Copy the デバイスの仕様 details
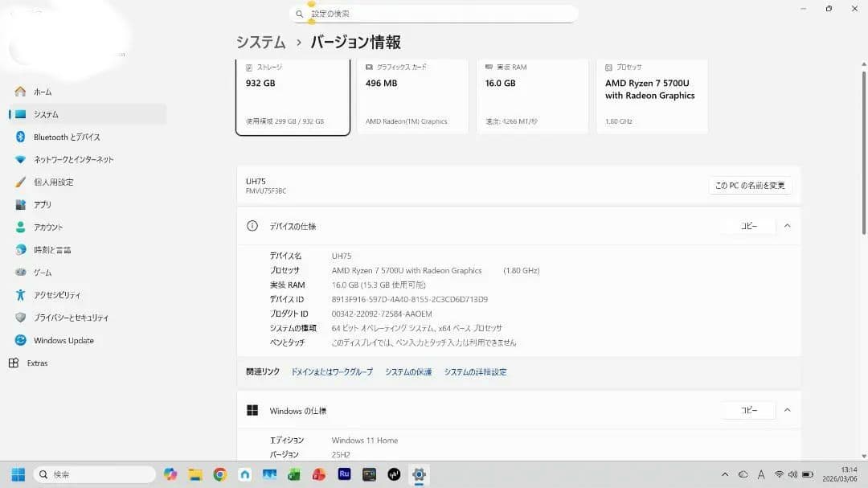Screen dimensions: 868x488 (749, 226)
